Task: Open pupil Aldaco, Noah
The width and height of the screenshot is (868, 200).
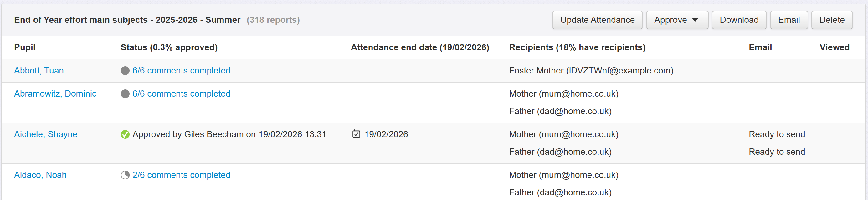Action: pyautogui.click(x=40, y=175)
